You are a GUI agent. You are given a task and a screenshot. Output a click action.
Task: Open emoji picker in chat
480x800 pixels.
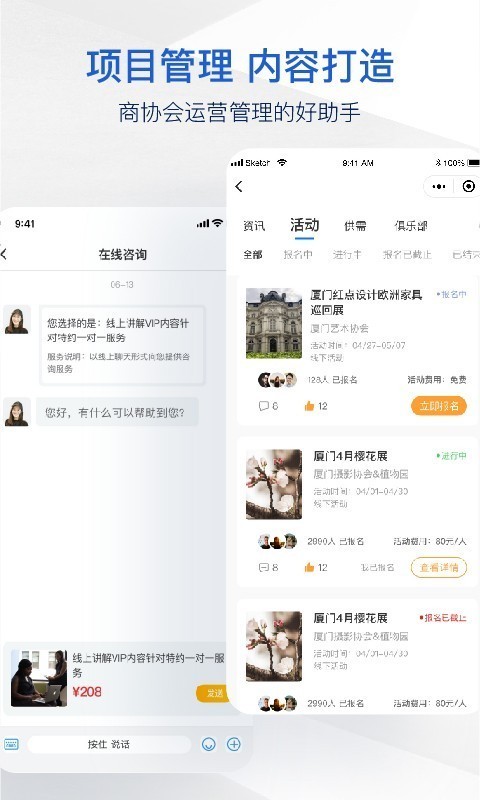[x=209, y=744]
